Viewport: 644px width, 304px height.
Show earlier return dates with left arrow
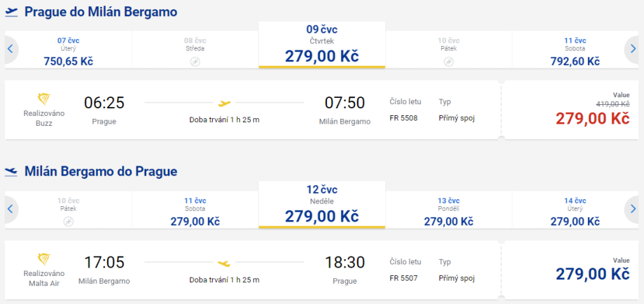10,209
